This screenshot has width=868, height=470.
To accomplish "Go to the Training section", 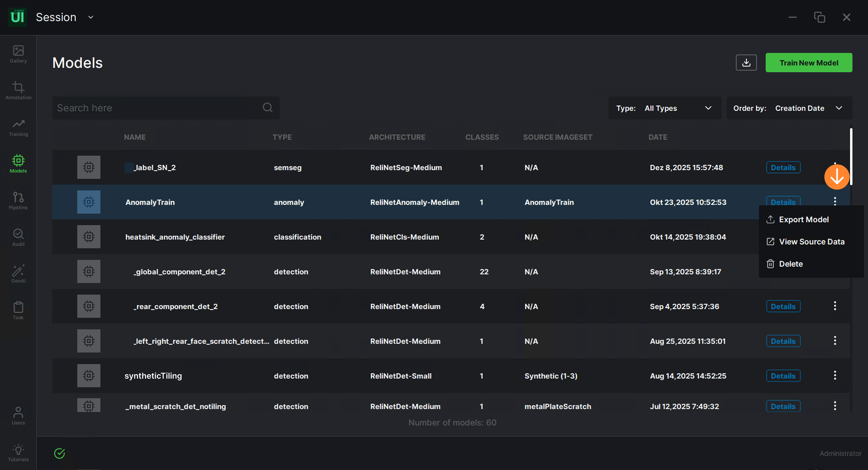I will (x=18, y=128).
